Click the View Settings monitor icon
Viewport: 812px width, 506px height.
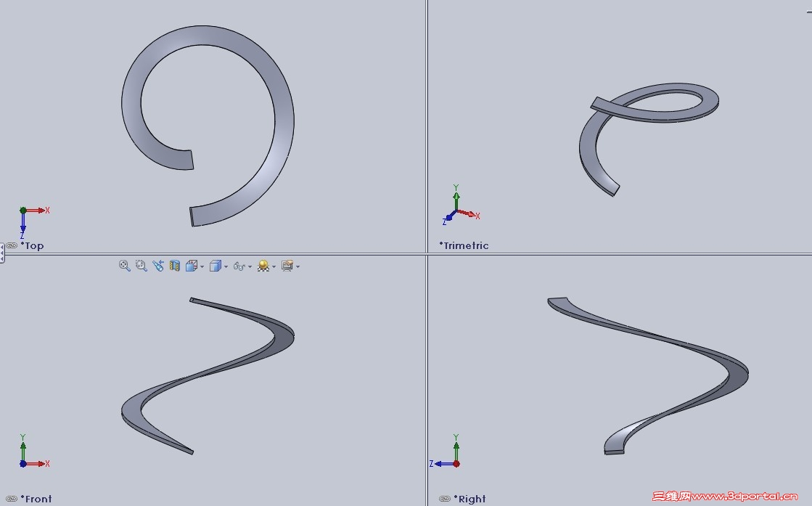[x=287, y=266]
